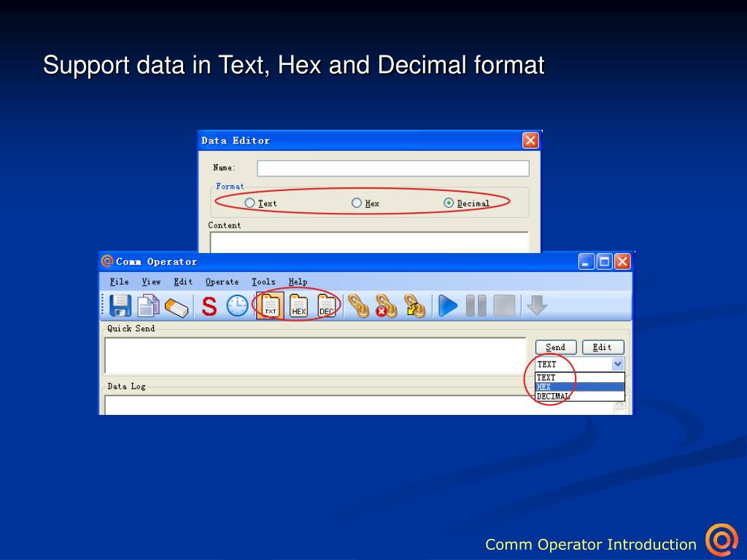Click the Save floppy disk icon

click(120, 306)
